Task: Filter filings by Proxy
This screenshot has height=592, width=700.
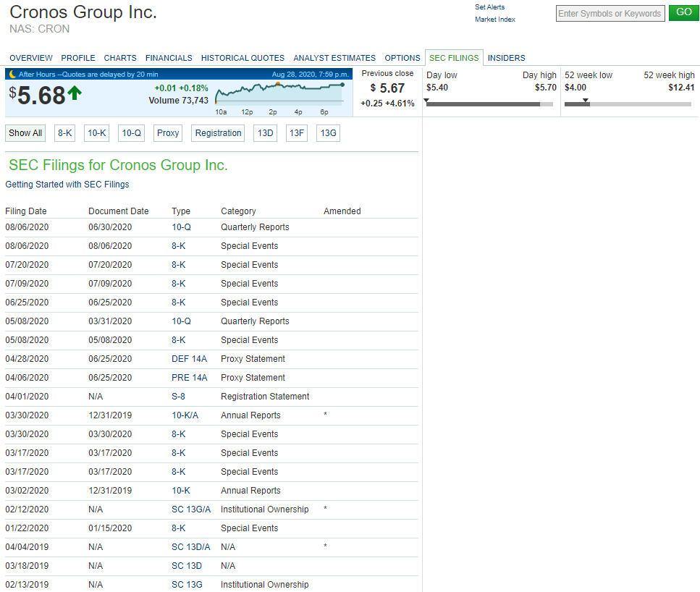Action: pyautogui.click(x=168, y=133)
